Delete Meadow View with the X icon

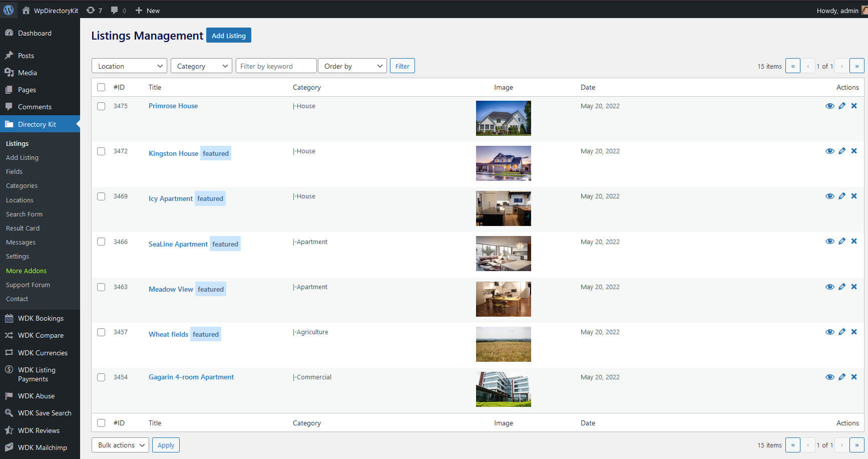point(854,287)
